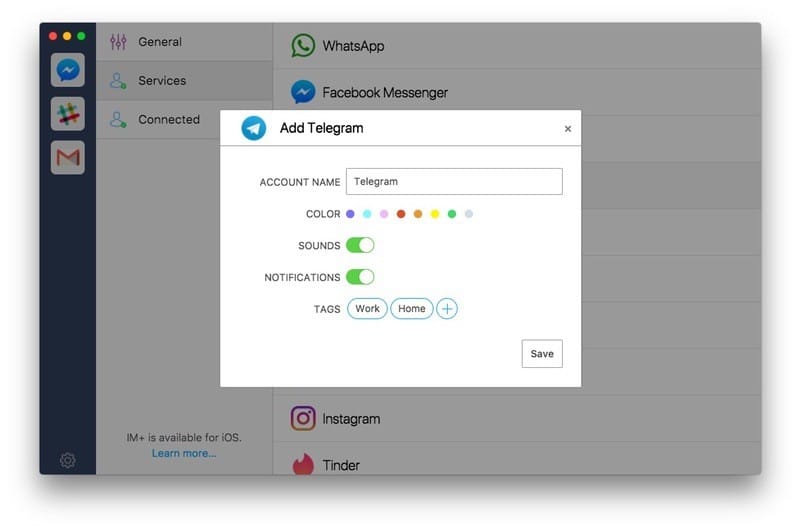800x531 pixels.
Task: Click the Connected person icon
Action: pos(118,119)
